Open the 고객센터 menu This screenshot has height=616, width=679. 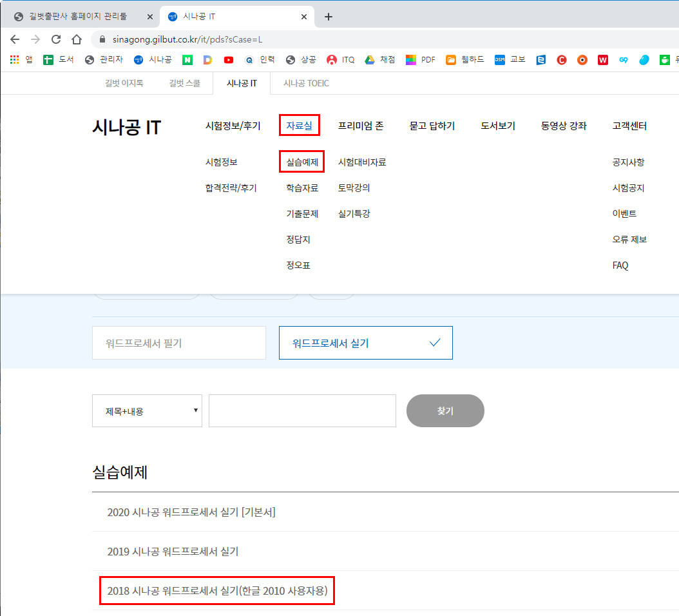tap(629, 126)
